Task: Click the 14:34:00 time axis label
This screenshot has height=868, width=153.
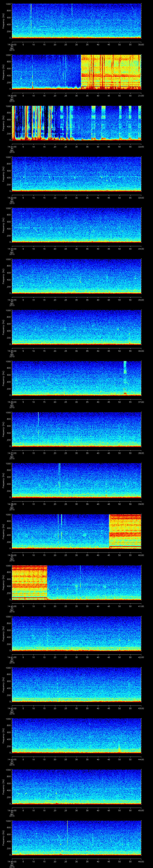Action: tap(12, 300)
